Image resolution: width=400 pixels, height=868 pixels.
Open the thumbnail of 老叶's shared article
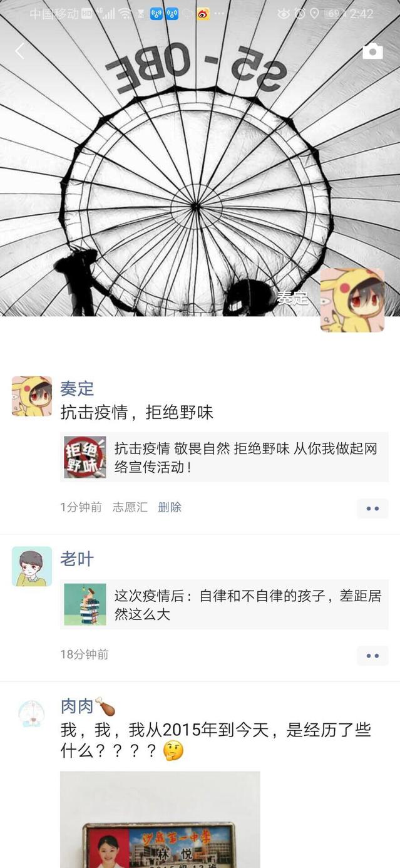coord(85,604)
